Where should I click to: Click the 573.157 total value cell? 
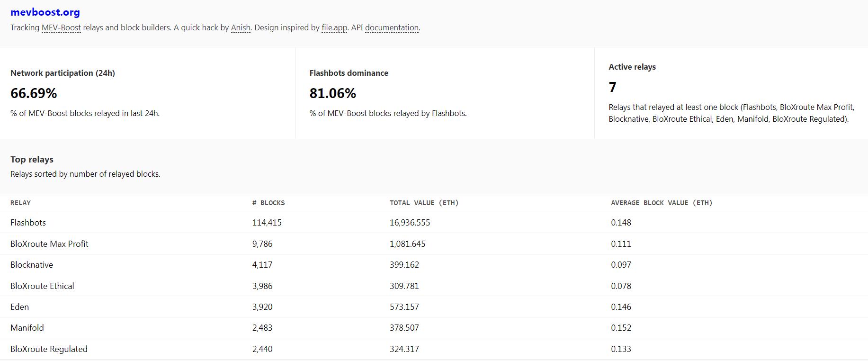click(404, 307)
